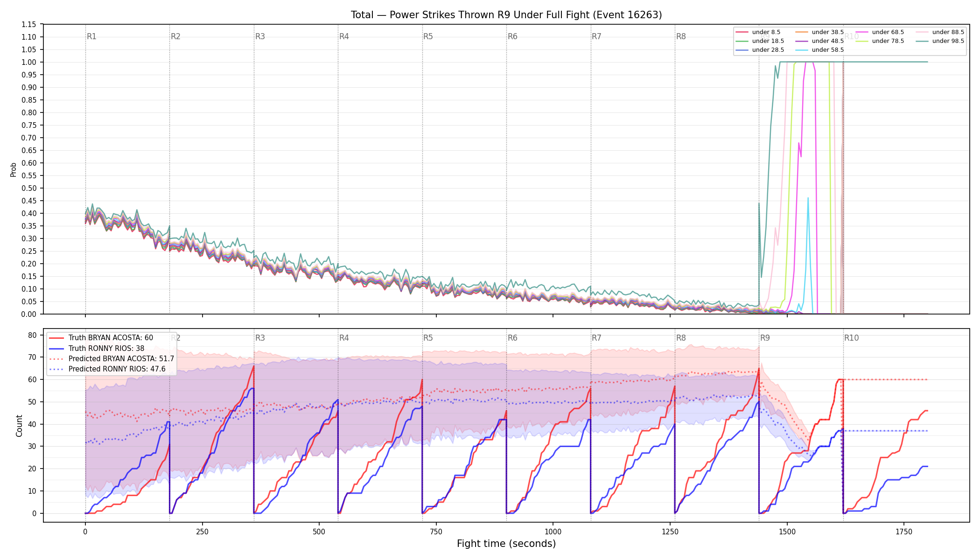Click the R5 round label in probability chart
980x560 pixels.
[428, 36]
